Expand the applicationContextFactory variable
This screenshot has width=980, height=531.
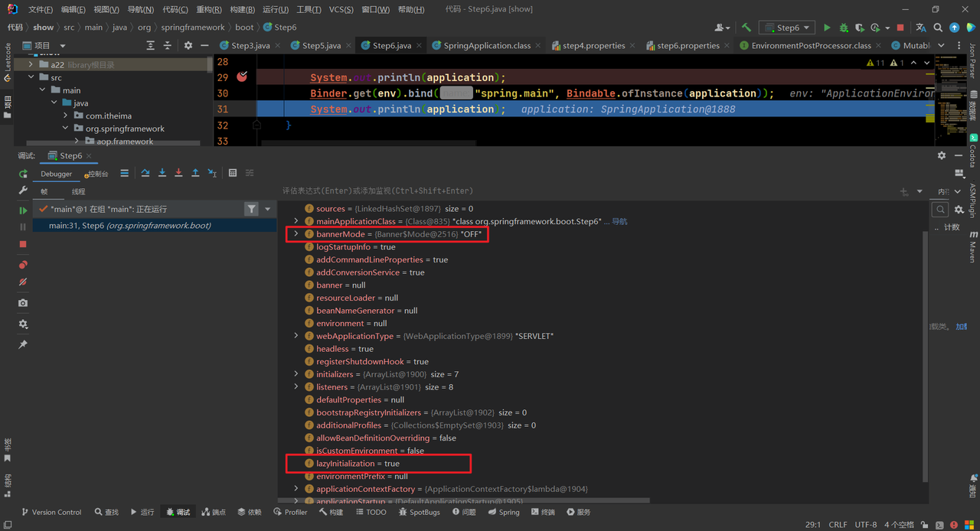pos(296,489)
